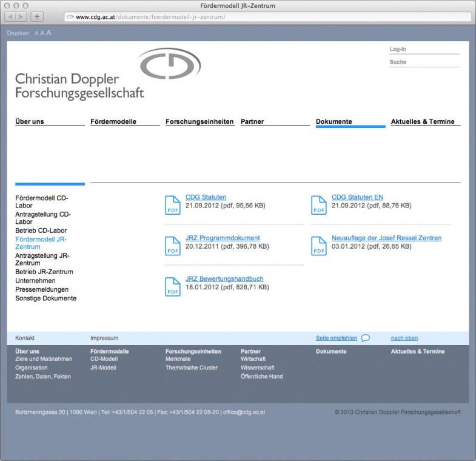Open footer link CD-Modell
This screenshot has height=461, width=476.
[x=104, y=359]
